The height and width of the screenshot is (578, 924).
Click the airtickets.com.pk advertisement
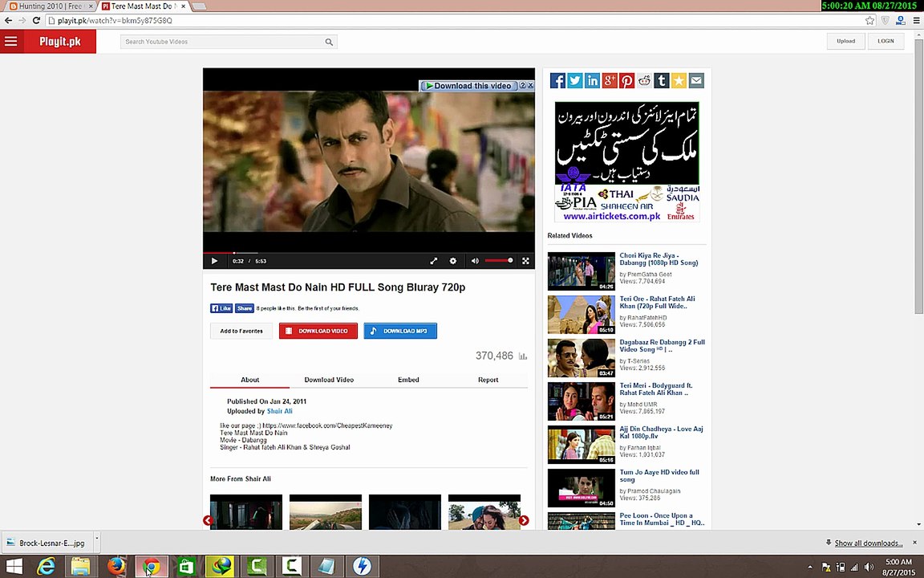[627, 161]
